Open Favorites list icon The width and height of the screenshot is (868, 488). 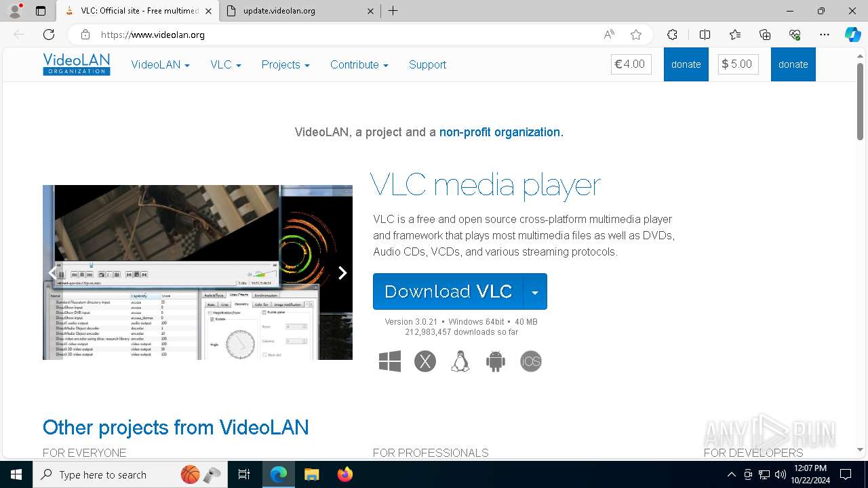(x=735, y=35)
